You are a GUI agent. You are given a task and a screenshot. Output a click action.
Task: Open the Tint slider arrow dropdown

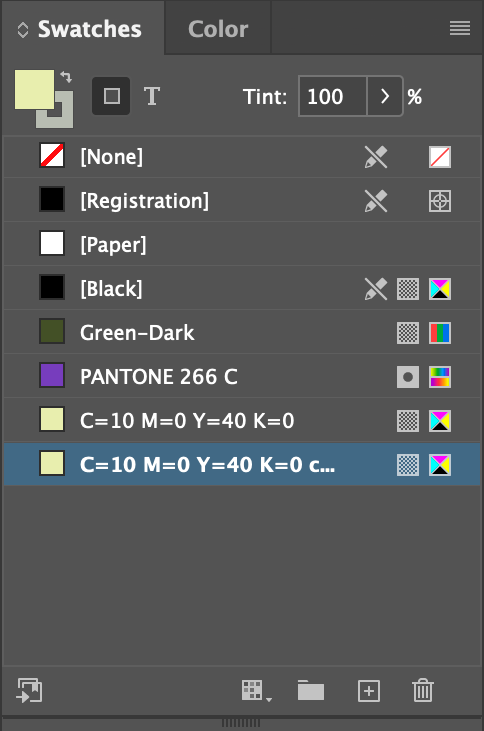pos(385,97)
